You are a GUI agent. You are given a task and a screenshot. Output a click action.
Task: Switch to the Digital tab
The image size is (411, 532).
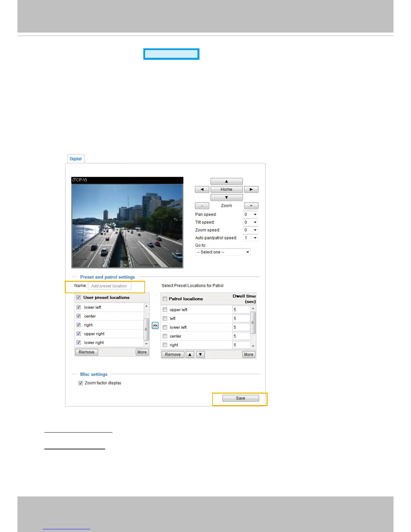coord(76,159)
